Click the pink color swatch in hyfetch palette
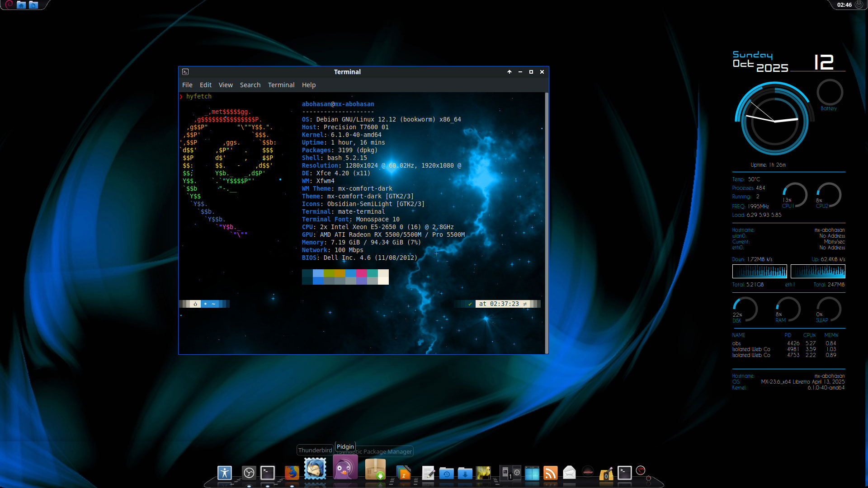 [361, 273]
